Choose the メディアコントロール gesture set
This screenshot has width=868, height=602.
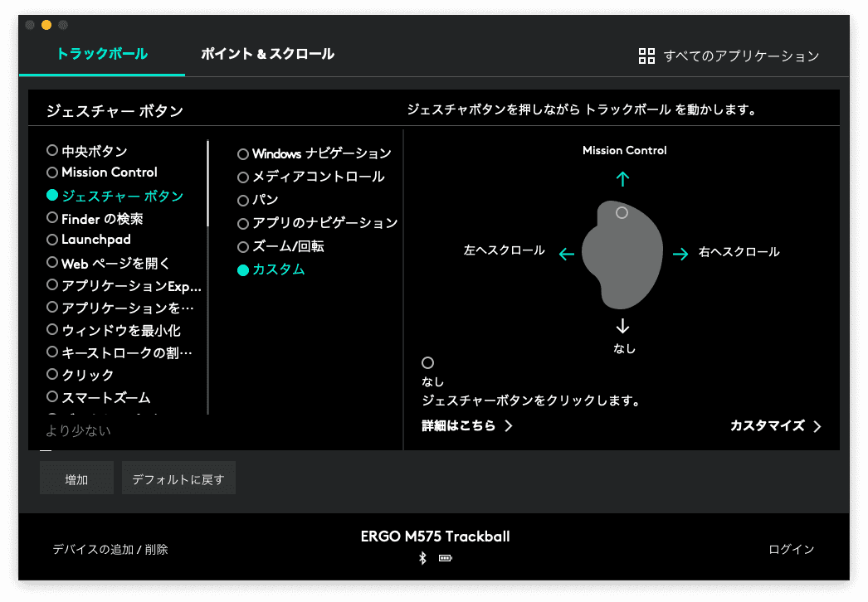pyautogui.click(x=243, y=177)
